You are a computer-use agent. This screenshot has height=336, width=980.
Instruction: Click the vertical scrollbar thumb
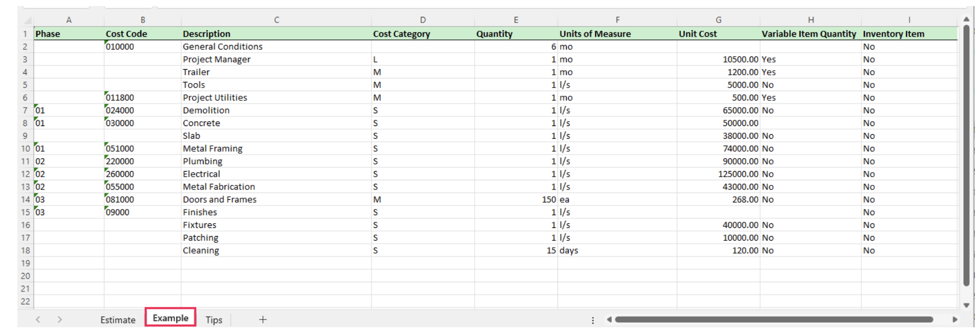point(966,154)
